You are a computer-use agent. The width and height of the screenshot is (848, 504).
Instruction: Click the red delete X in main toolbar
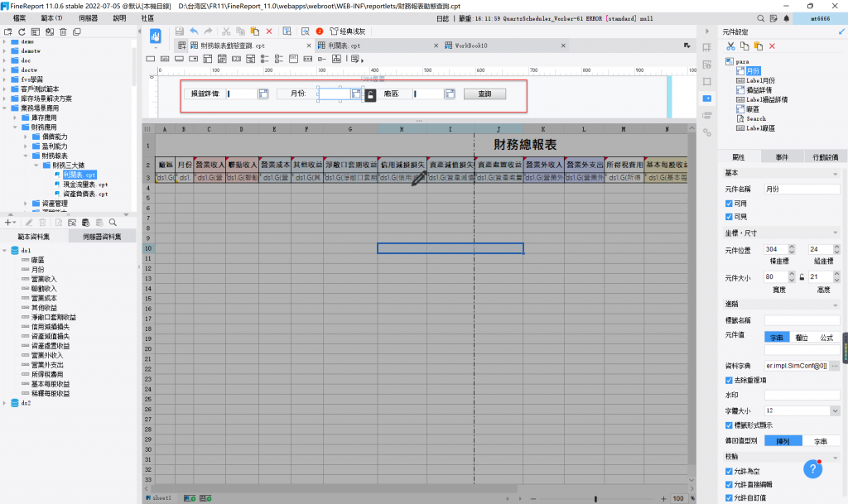tap(269, 31)
